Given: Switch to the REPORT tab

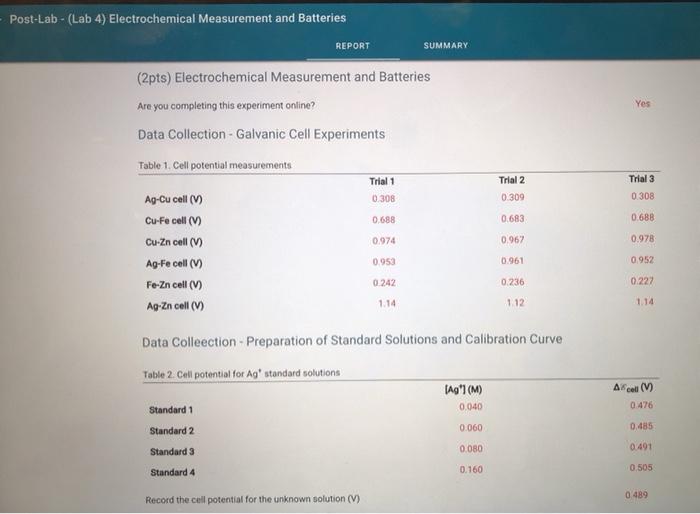Looking at the screenshot, I should click(353, 46).
